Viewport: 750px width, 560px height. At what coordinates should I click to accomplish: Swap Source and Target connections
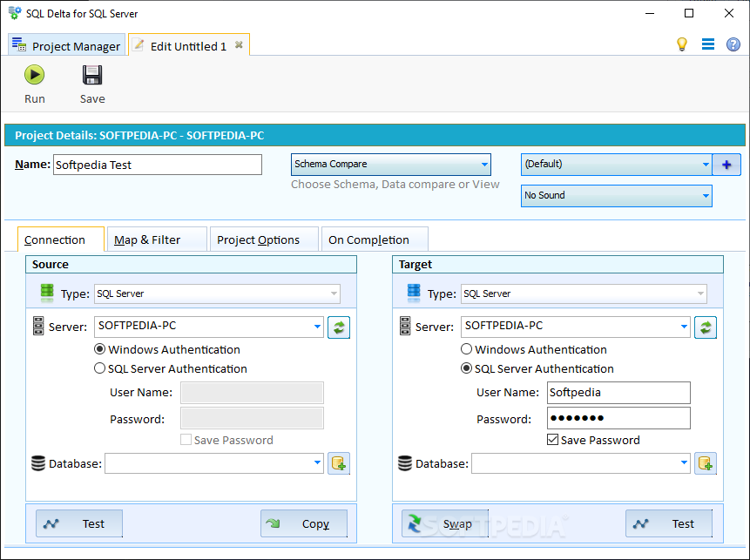click(x=445, y=523)
